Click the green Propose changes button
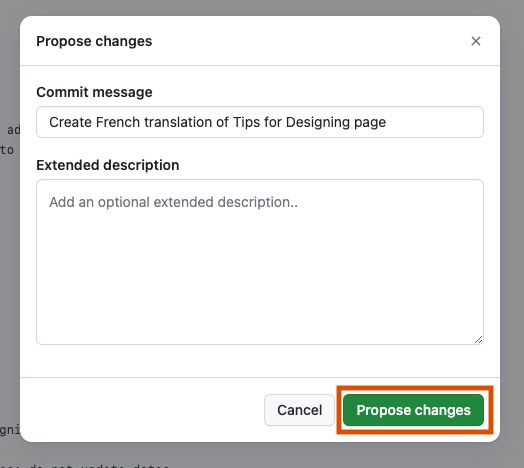 (x=413, y=410)
